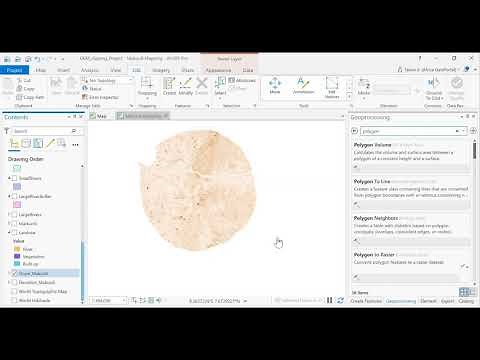Image resolution: width=480 pixels, height=360 pixels.
Task: Open the Data ribbon tab
Action: (x=248, y=70)
